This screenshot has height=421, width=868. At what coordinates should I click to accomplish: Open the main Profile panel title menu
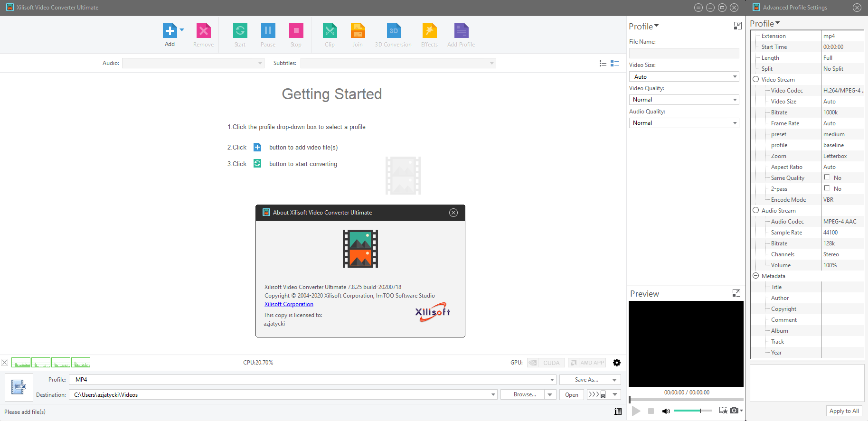pyautogui.click(x=644, y=27)
